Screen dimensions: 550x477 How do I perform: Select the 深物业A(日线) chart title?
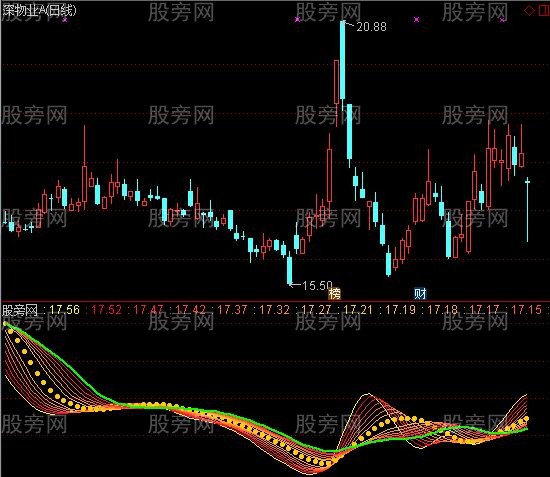[39, 11]
